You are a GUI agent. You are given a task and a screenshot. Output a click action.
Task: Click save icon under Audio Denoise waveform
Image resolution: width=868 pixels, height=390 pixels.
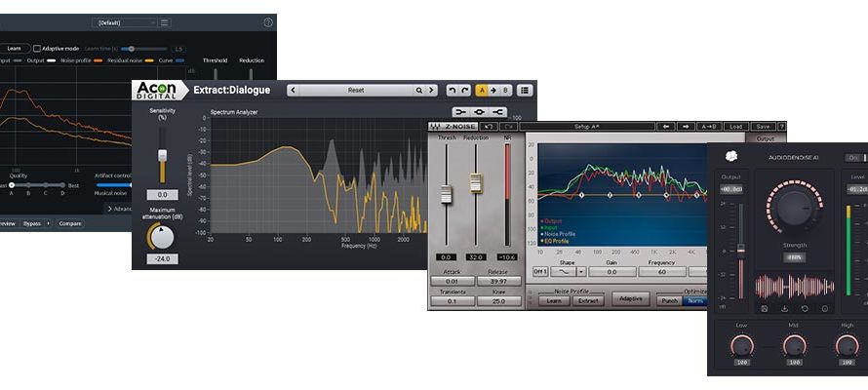click(x=765, y=309)
